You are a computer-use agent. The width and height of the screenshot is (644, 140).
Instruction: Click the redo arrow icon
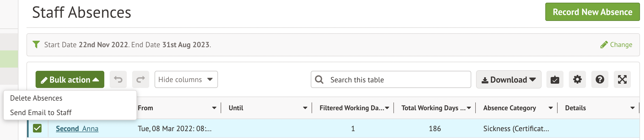(141, 79)
